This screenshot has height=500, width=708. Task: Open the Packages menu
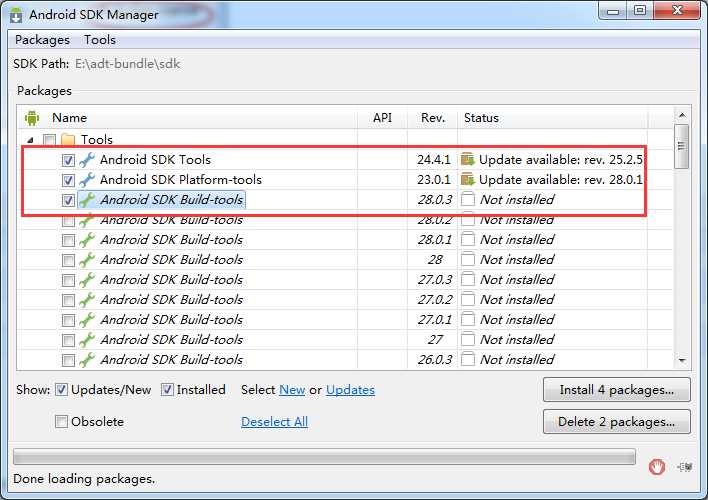[42, 40]
